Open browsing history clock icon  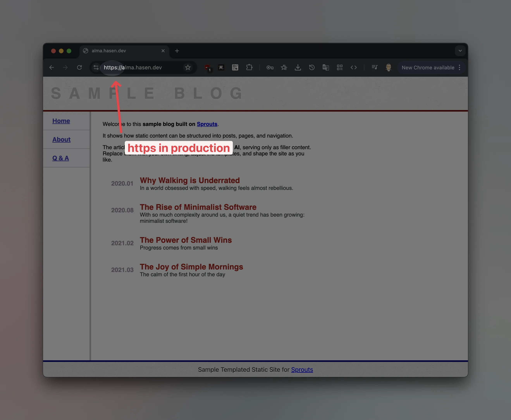(x=312, y=67)
